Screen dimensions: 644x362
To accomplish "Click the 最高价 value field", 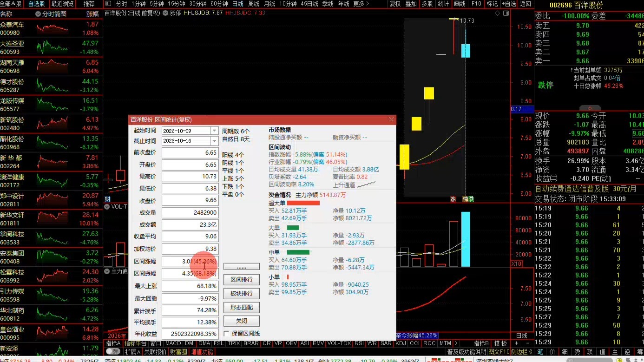I will click(190, 177).
